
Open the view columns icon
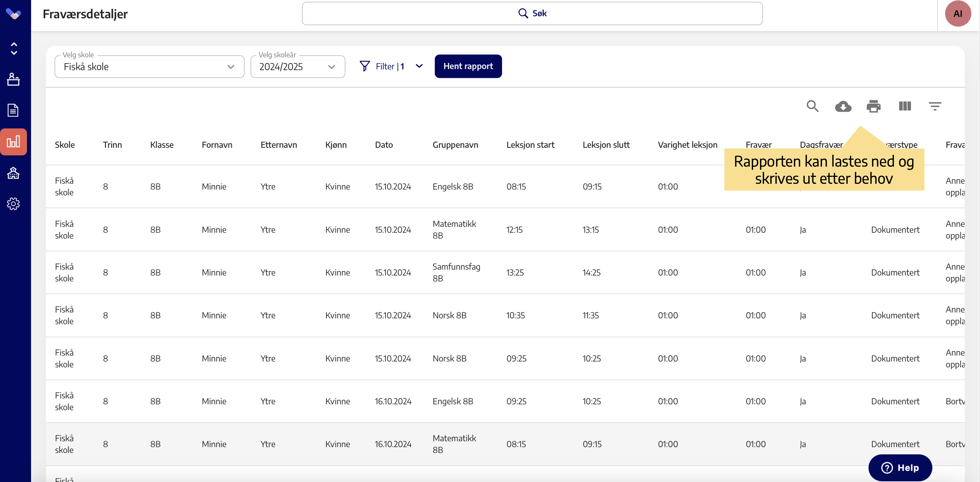tap(904, 106)
